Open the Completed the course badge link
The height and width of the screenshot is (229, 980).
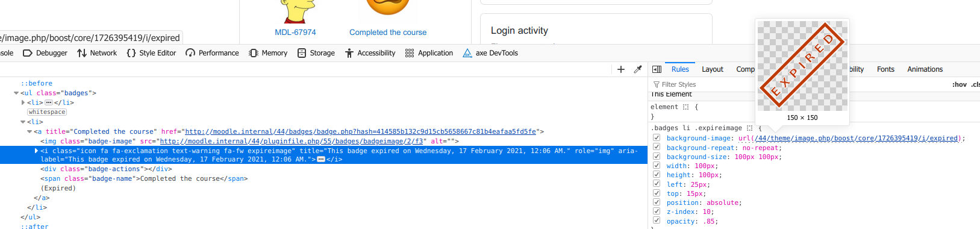(388, 33)
